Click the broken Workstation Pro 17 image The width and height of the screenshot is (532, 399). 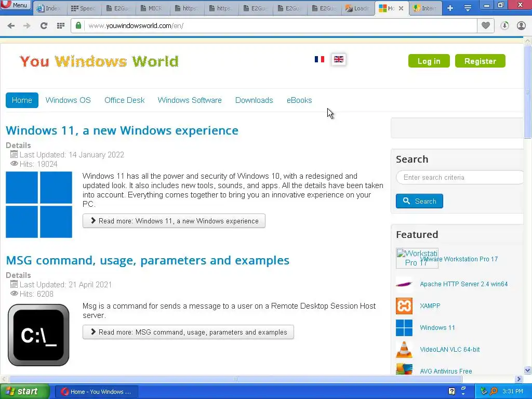click(417, 258)
